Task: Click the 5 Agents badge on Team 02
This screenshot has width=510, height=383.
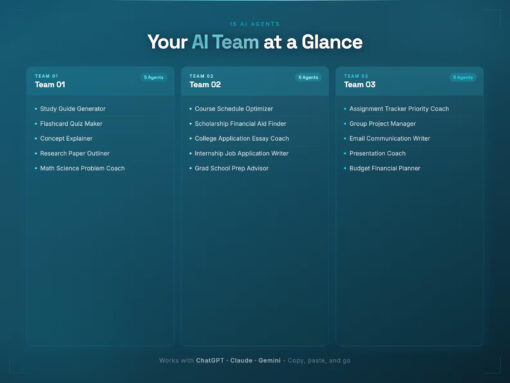Action: tap(308, 77)
